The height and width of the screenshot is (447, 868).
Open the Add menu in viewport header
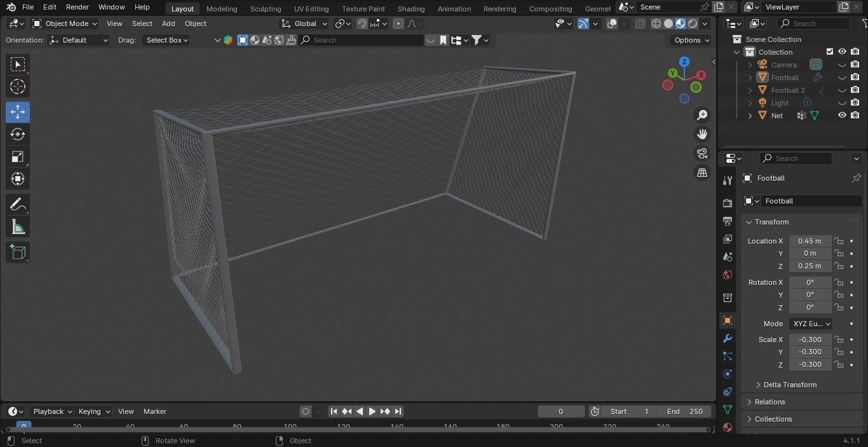[x=168, y=24]
